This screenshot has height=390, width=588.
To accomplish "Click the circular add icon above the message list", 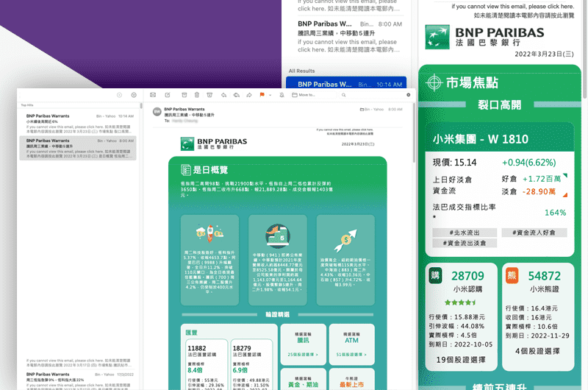I will [x=119, y=95].
